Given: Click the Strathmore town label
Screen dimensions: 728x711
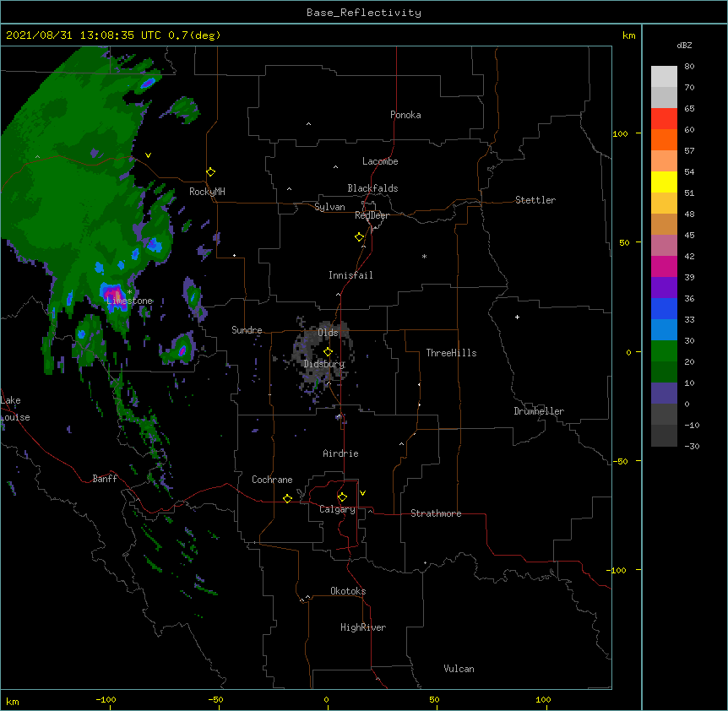Looking at the screenshot, I should click(x=436, y=513).
